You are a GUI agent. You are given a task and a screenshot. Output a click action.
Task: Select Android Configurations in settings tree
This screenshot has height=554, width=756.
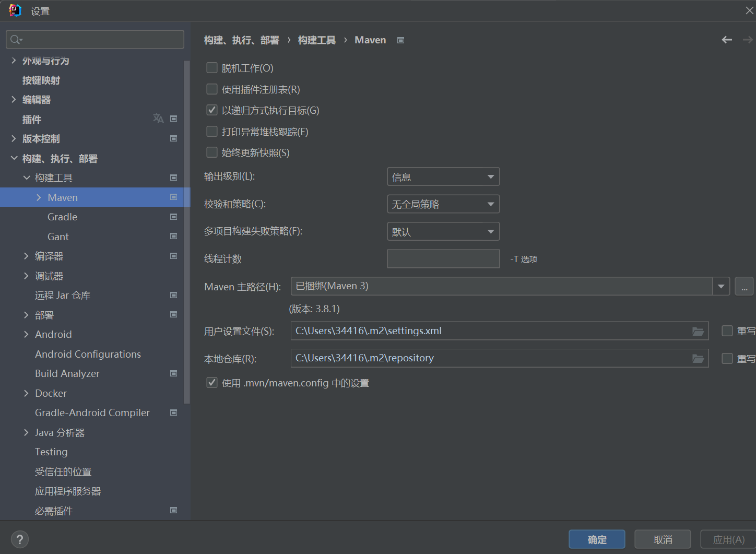pyautogui.click(x=88, y=354)
